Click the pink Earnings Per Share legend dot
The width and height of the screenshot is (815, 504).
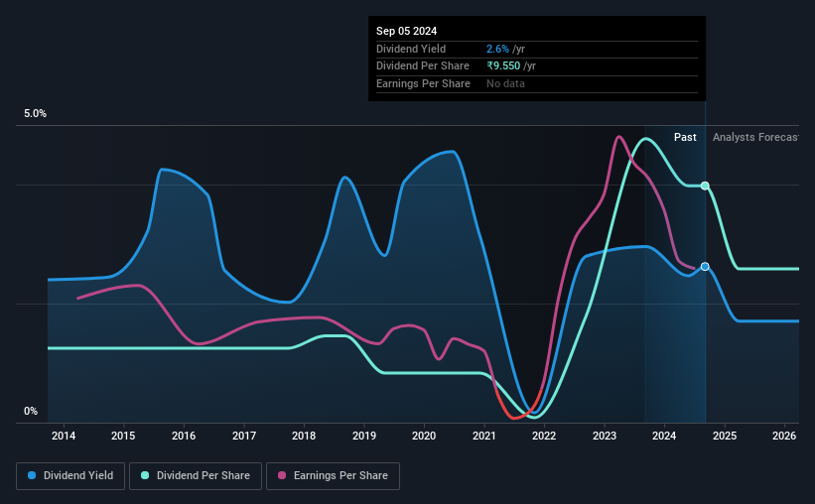click(x=282, y=475)
